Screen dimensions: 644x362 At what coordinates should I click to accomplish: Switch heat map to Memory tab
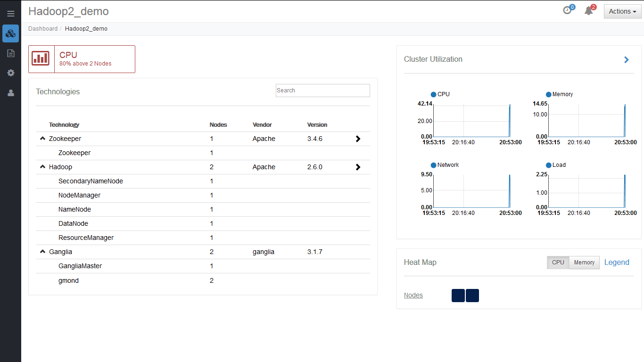click(584, 263)
